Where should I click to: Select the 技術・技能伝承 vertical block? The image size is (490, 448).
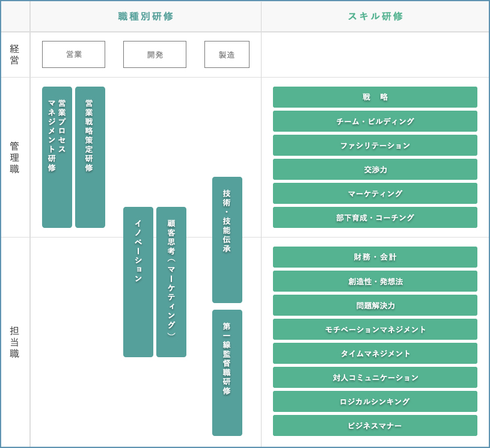[x=227, y=240]
